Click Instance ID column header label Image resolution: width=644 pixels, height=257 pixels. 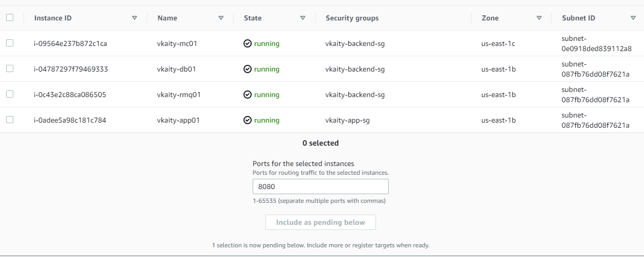53,18
